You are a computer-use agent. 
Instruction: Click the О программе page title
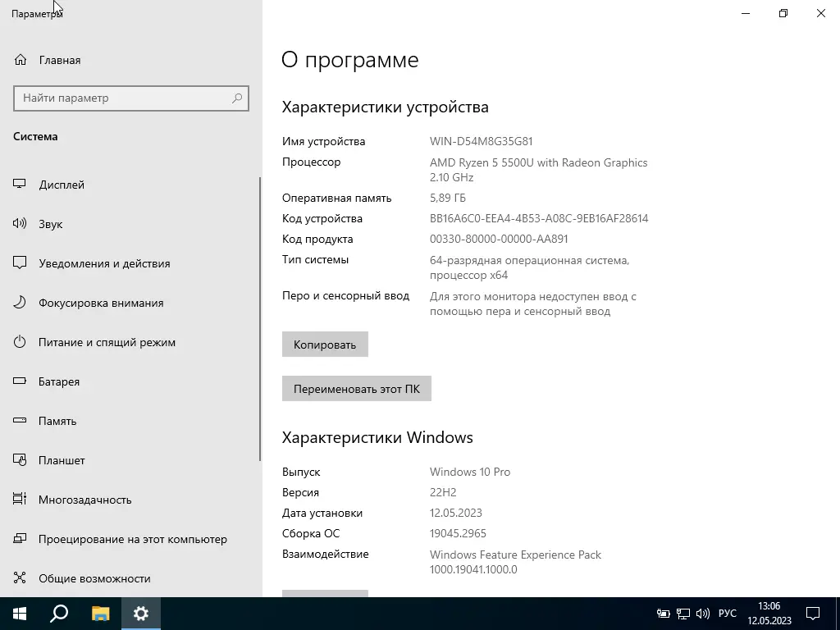point(349,60)
